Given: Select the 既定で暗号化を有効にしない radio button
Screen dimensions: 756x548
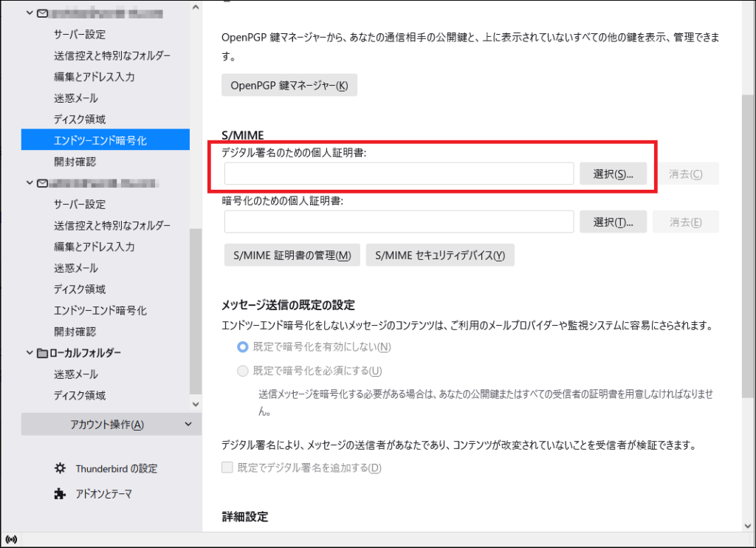Looking at the screenshot, I should [x=243, y=346].
